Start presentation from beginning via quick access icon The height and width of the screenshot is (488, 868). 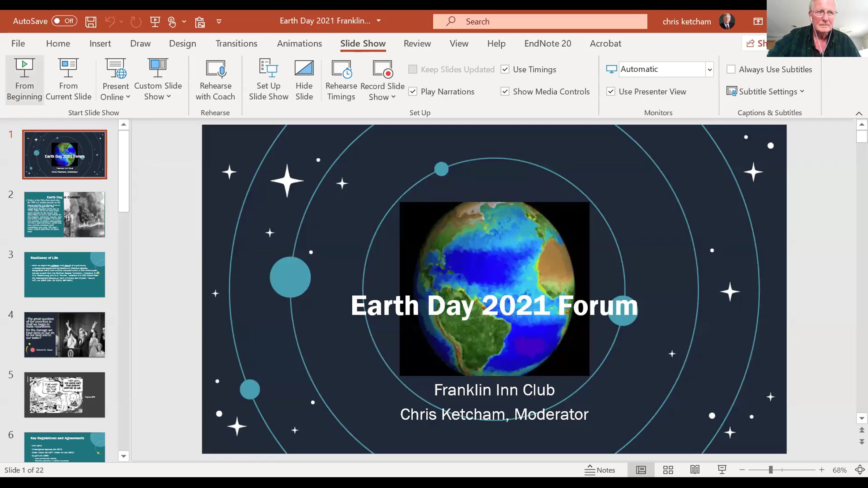point(155,22)
